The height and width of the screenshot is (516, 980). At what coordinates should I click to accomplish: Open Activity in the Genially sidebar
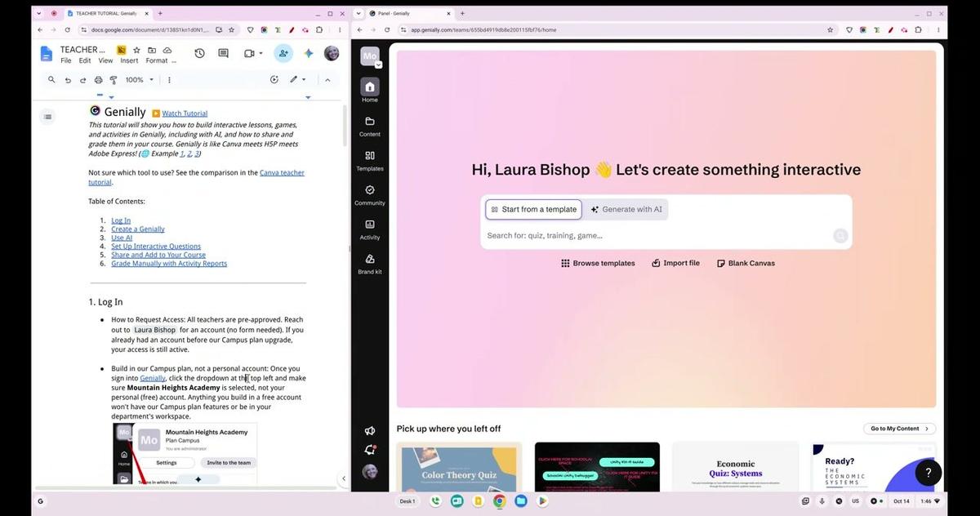coord(370,229)
